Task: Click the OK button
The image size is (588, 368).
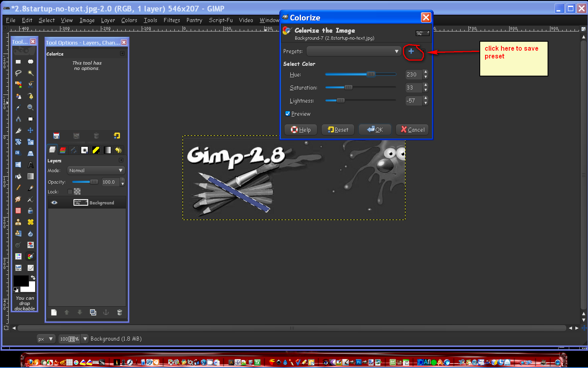Action: [375, 130]
